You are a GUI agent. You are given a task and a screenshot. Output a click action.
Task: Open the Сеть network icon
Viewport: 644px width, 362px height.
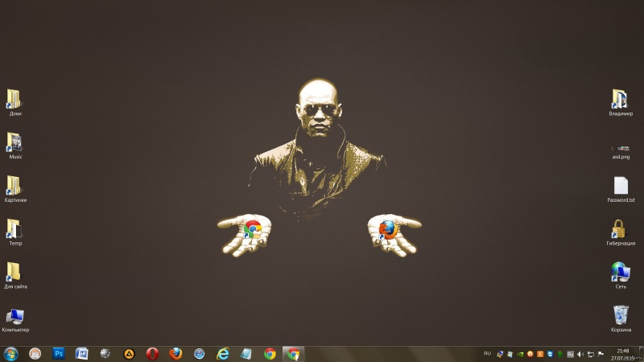tap(621, 275)
